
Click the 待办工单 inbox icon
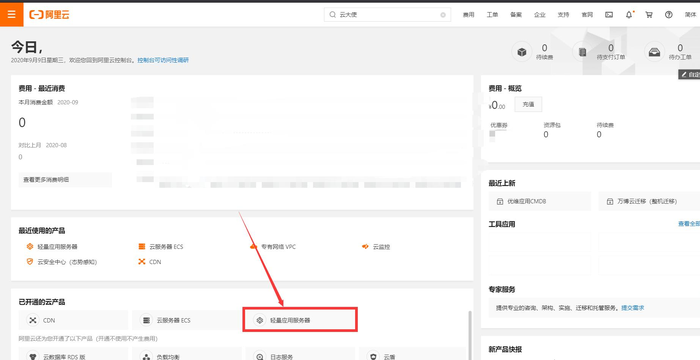654,52
